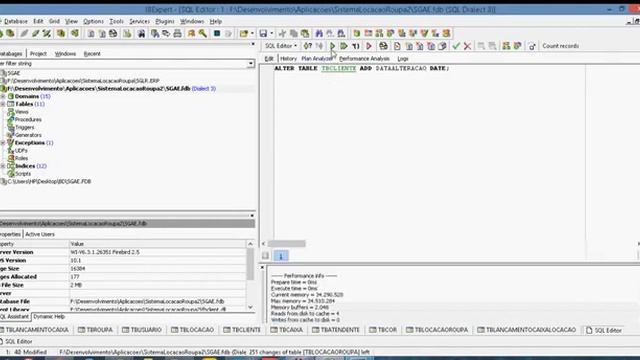Click the question mark icon beside SQL Editor dropdown

[308, 46]
